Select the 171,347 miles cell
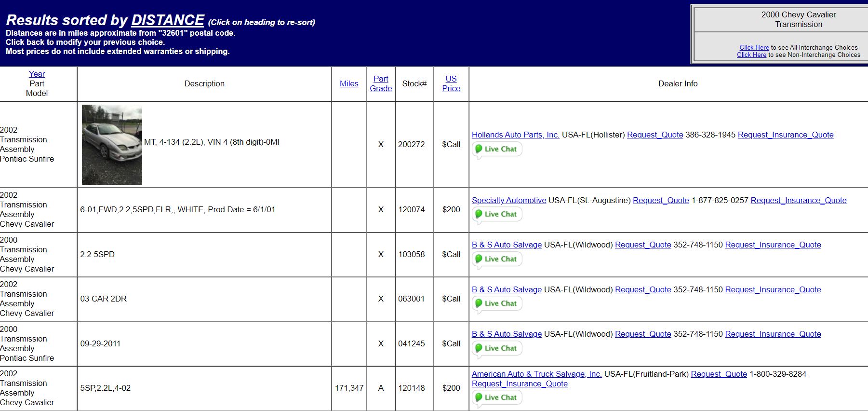This screenshot has width=868, height=411. pyautogui.click(x=349, y=388)
